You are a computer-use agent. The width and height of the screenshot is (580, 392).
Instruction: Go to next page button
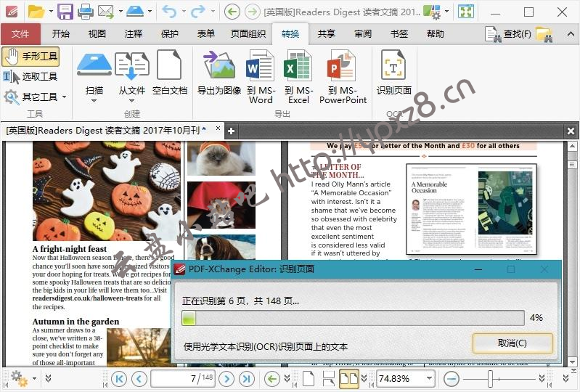[226, 379]
